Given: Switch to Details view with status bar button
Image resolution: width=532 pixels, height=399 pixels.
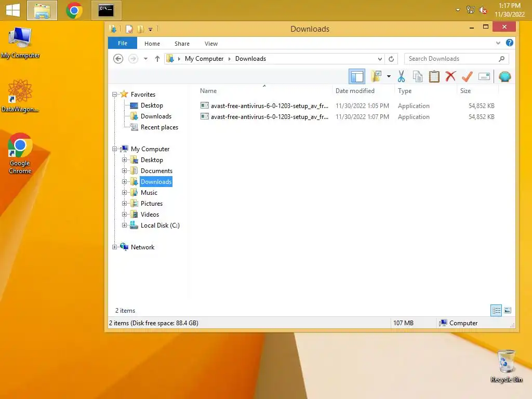Looking at the screenshot, I should pyautogui.click(x=496, y=311).
